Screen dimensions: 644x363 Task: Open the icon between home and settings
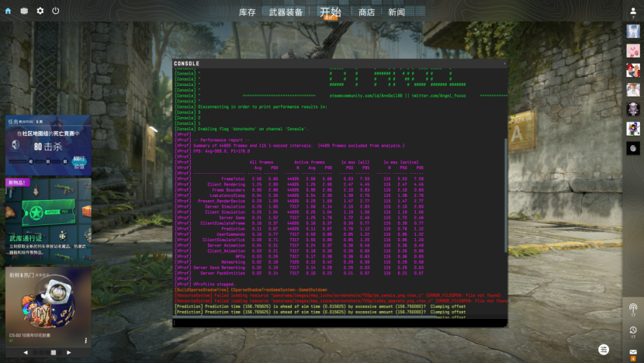(25, 11)
